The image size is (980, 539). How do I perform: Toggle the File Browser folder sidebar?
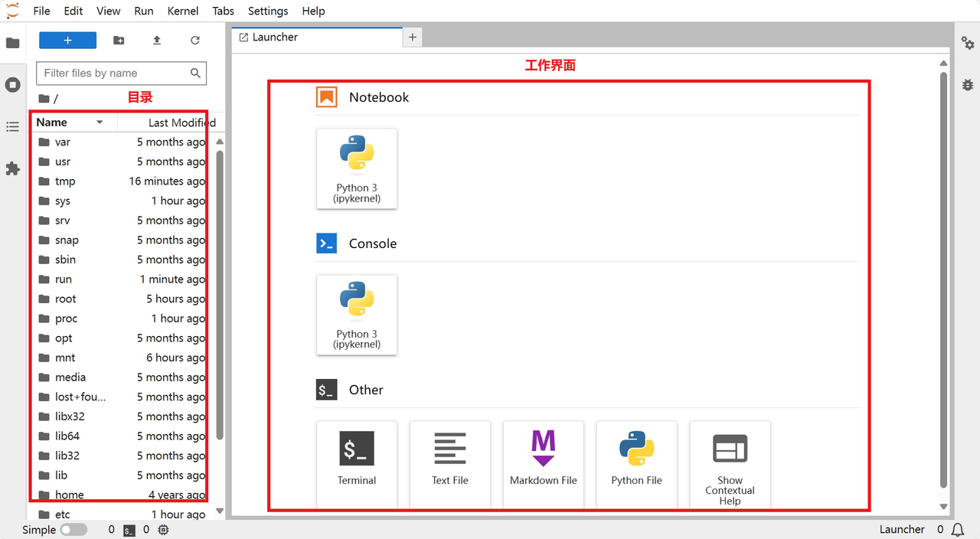click(x=12, y=43)
